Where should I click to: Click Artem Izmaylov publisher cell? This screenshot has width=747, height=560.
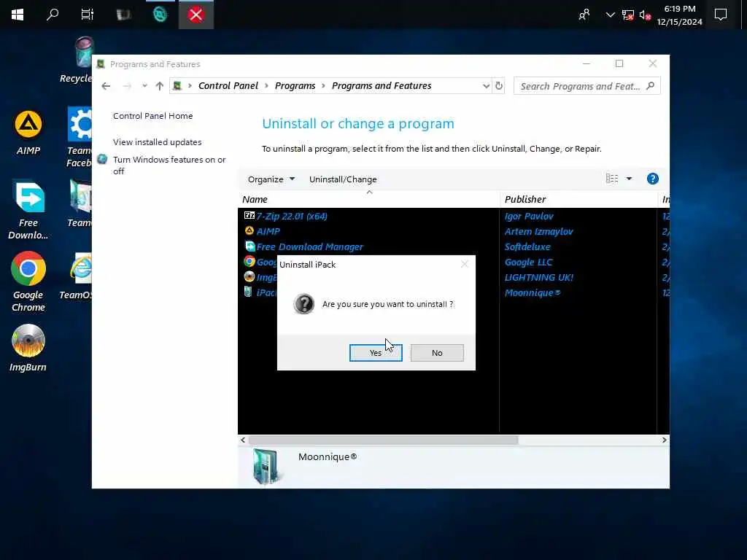point(539,231)
